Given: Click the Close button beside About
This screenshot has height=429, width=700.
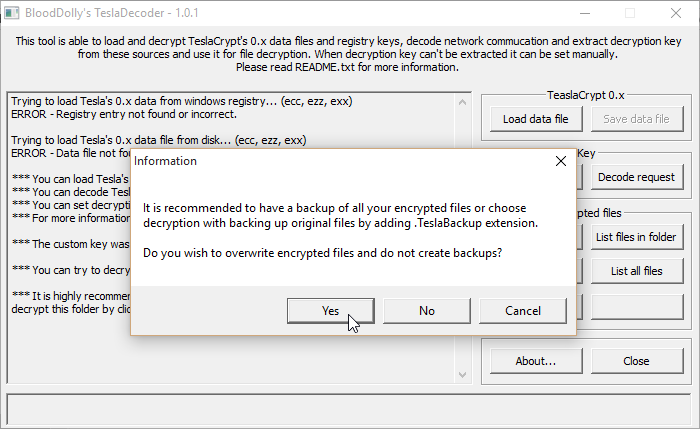Looking at the screenshot, I should coord(636,360).
